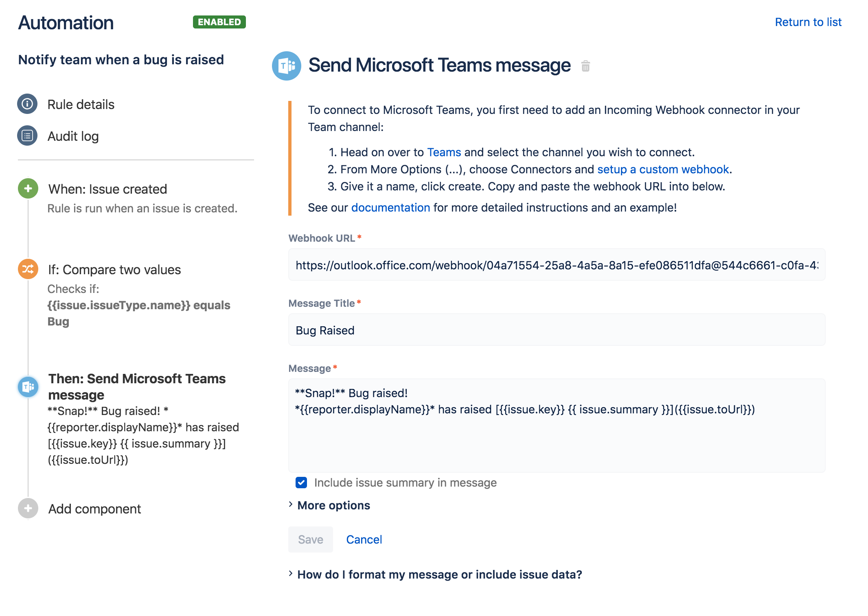The image size is (868, 616).
Task: Click the large Microsoft Teams header icon
Action: (x=287, y=66)
